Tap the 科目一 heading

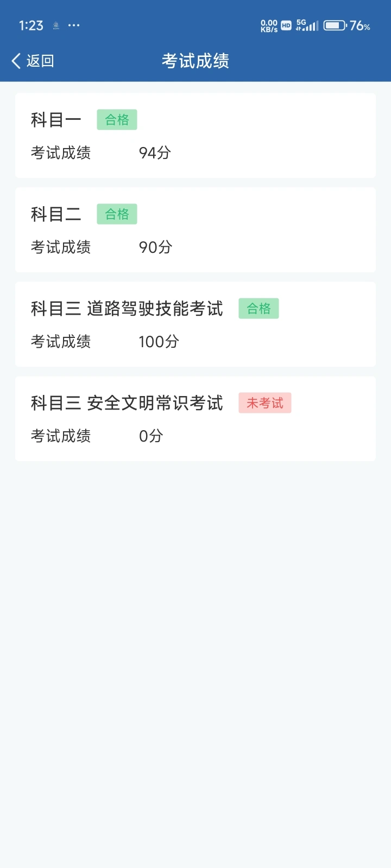point(56,120)
